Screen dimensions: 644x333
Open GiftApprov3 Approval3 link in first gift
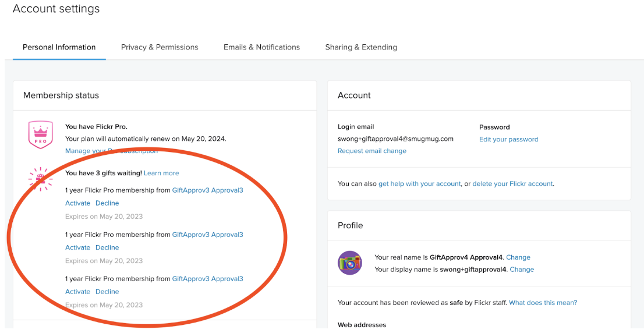(x=207, y=190)
